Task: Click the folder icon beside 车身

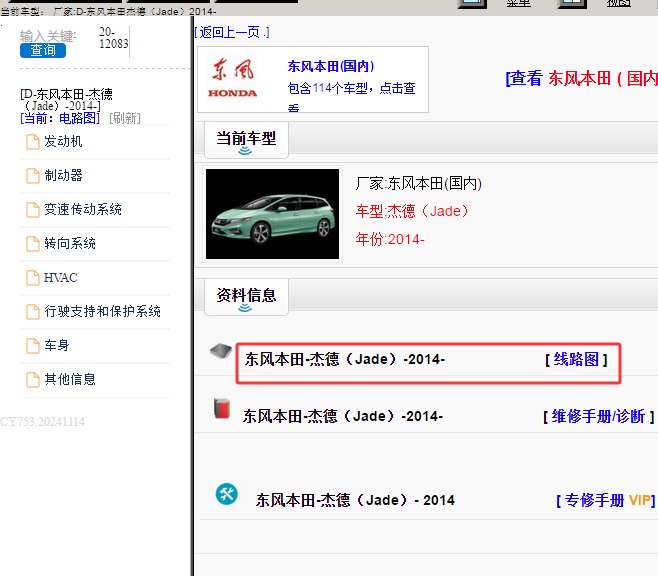Action: click(x=32, y=346)
